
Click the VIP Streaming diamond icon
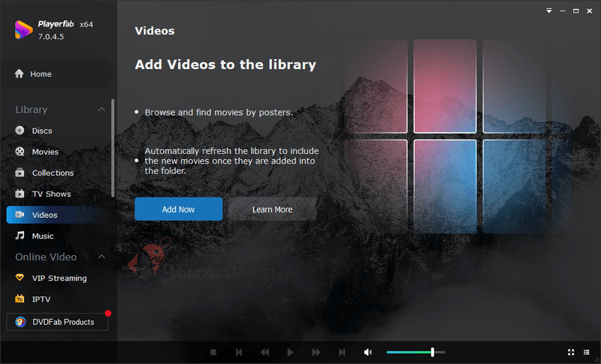20,278
